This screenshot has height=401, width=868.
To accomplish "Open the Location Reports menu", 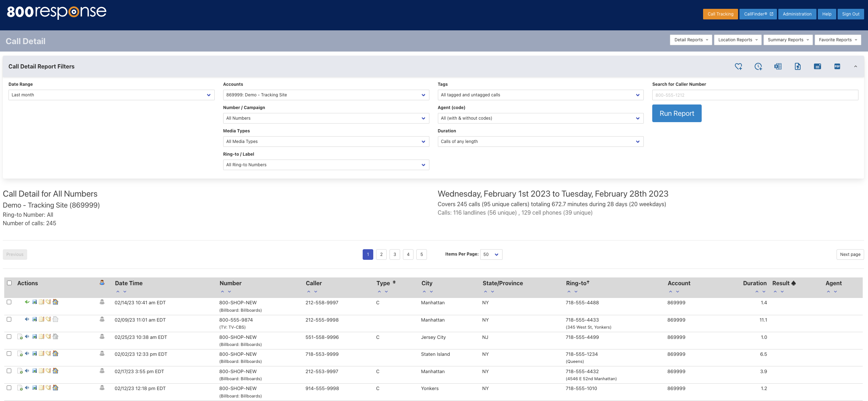I will (737, 40).
